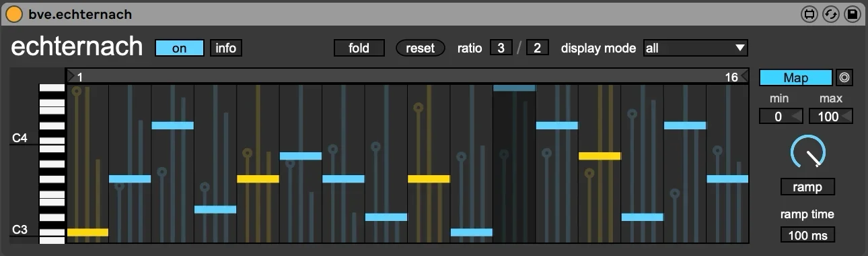This screenshot has width=868, height=256.
Task: Click the loop end marker at step 16
Action: (x=744, y=77)
